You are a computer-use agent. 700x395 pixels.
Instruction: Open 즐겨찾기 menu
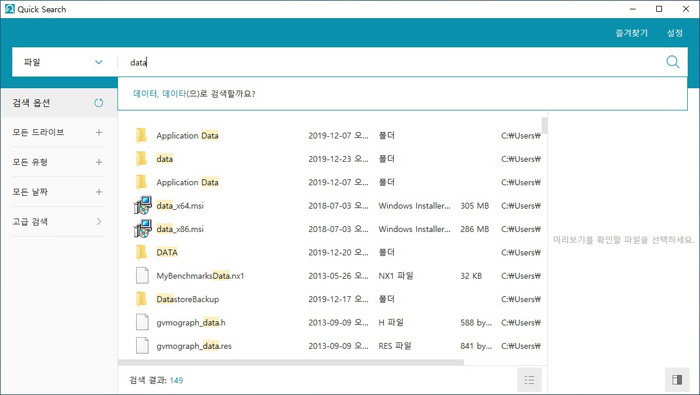click(x=631, y=33)
